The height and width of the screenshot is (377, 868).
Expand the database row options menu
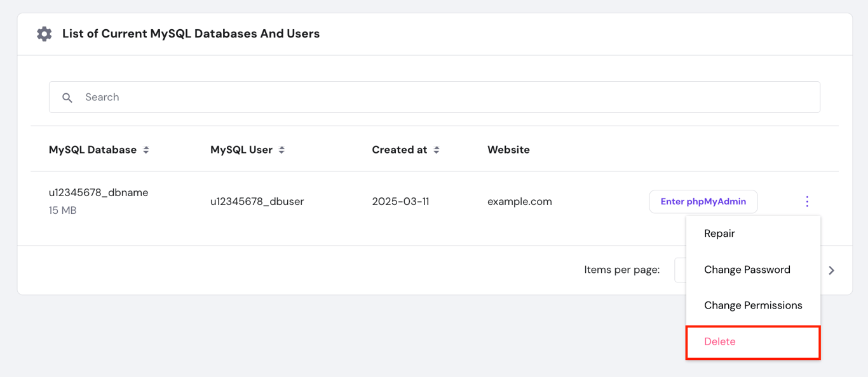807,201
